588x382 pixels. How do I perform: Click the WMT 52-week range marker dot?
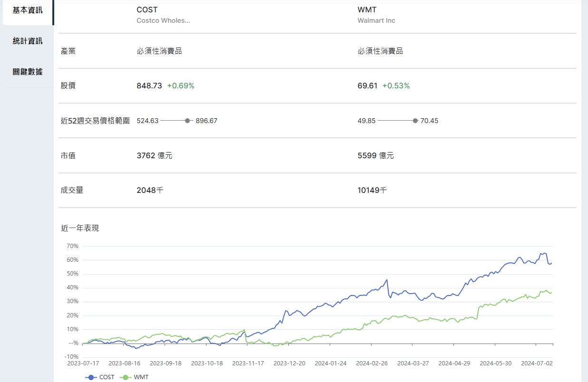(x=415, y=121)
